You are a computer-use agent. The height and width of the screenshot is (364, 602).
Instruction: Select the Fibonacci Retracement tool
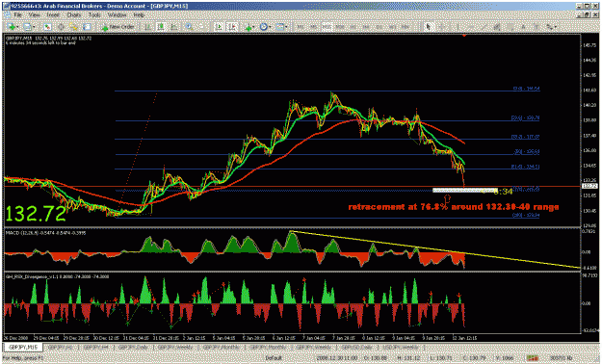(510, 27)
